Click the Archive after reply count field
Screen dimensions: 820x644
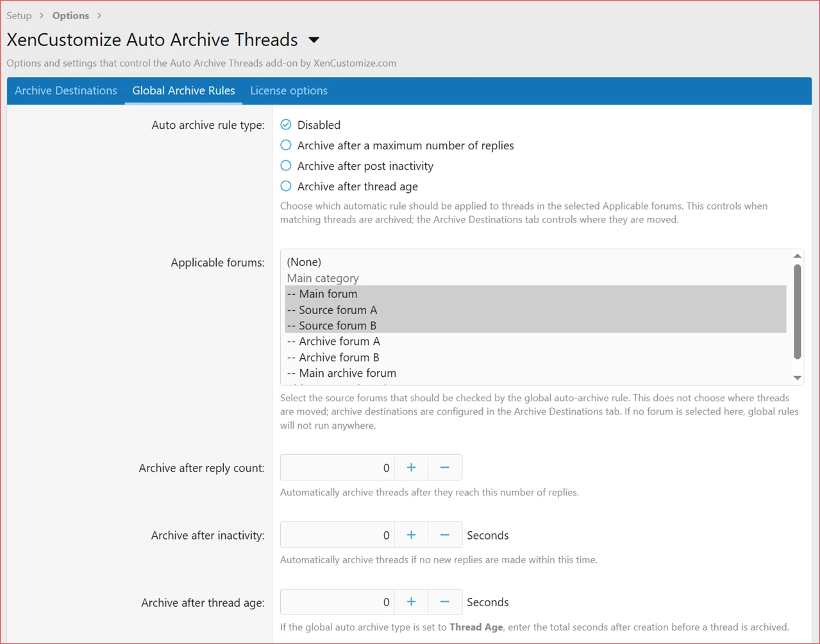coord(337,468)
